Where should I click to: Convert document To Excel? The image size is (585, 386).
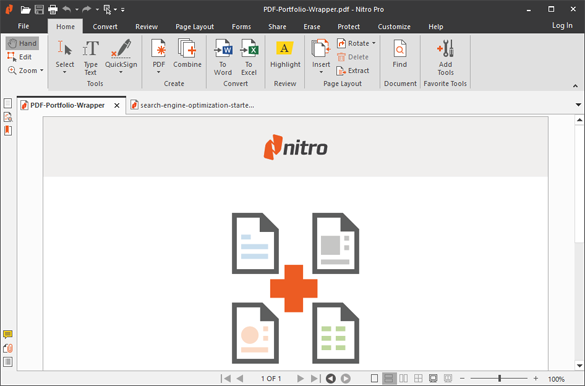[x=249, y=57]
